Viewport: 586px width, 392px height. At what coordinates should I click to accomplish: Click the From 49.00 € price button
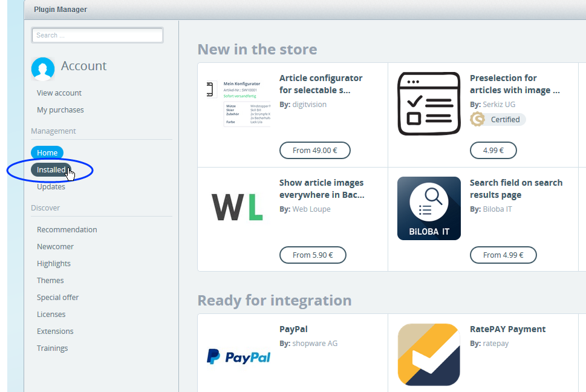click(x=314, y=150)
